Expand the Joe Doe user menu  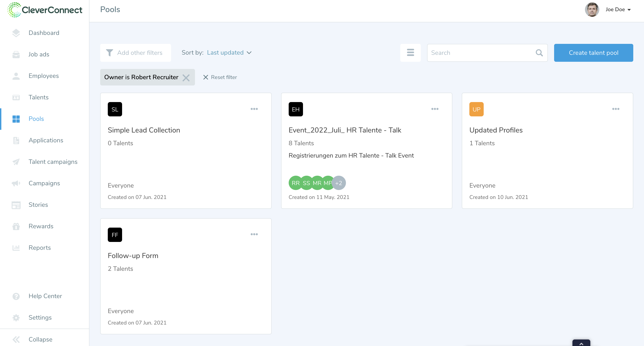point(618,9)
